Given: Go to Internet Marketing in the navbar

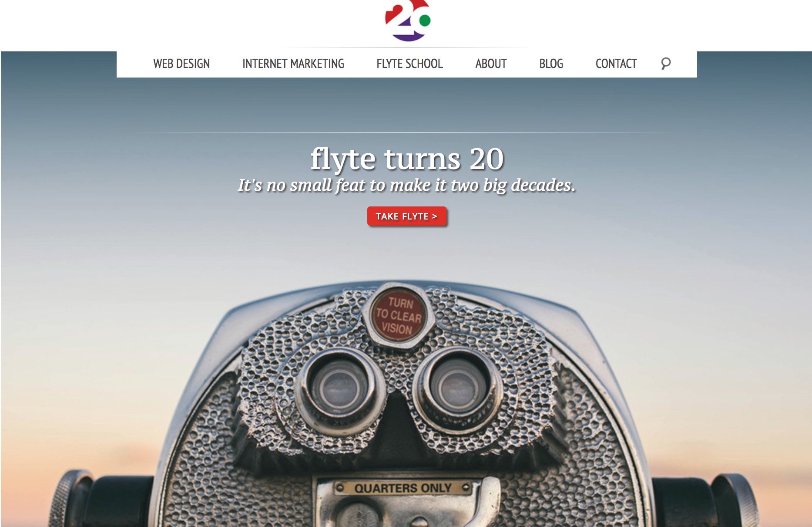Looking at the screenshot, I should pyautogui.click(x=293, y=64).
